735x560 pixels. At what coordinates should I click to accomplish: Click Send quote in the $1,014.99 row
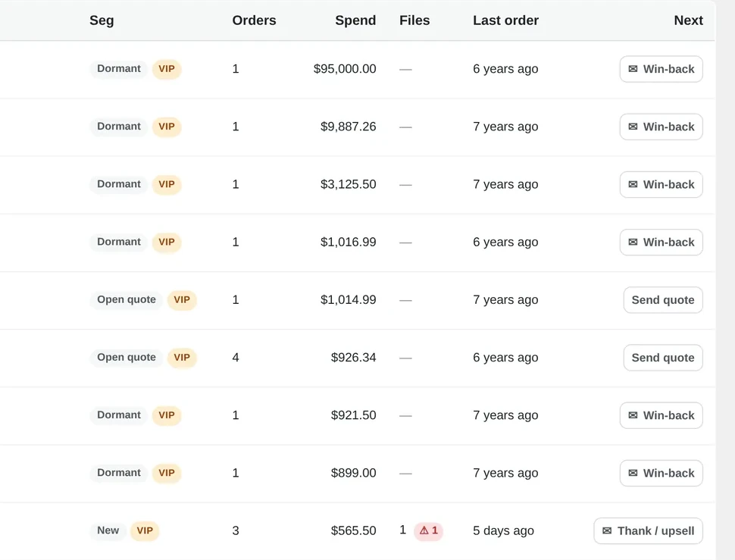663,300
